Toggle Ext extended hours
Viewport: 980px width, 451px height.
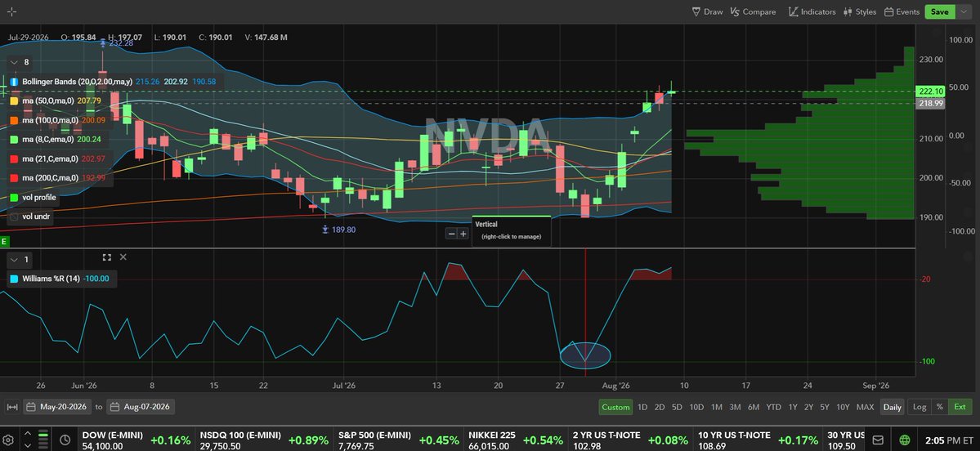pos(960,407)
